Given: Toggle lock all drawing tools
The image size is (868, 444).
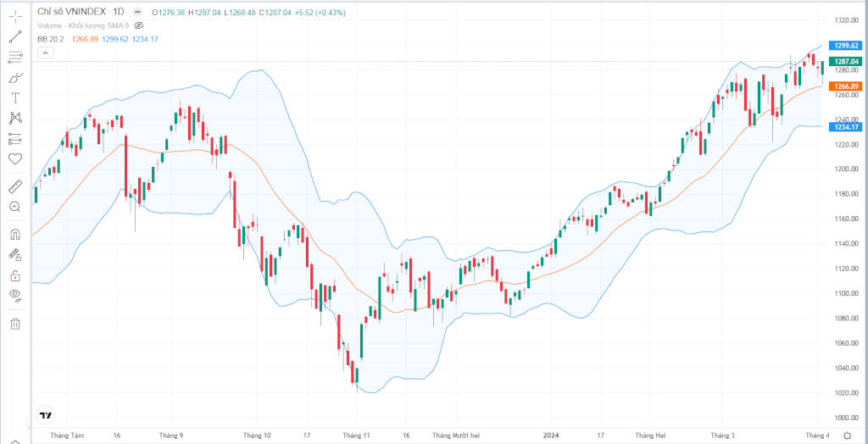Looking at the screenshot, I should pyautogui.click(x=15, y=275).
